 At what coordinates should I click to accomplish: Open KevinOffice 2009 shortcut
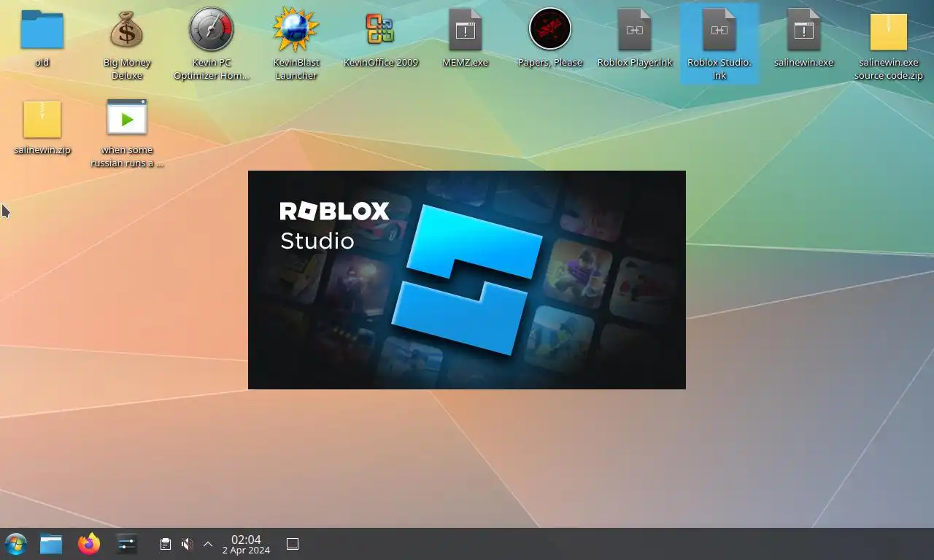tap(380, 29)
